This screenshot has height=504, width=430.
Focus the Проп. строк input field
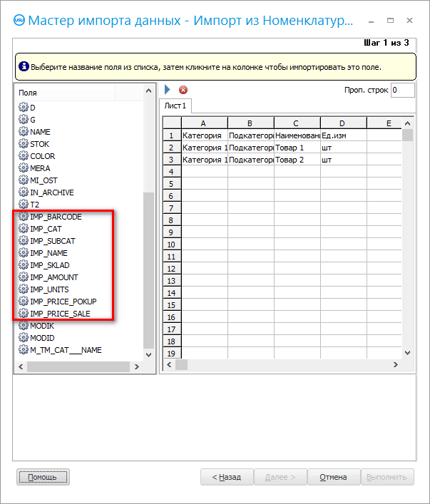[x=402, y=90]
